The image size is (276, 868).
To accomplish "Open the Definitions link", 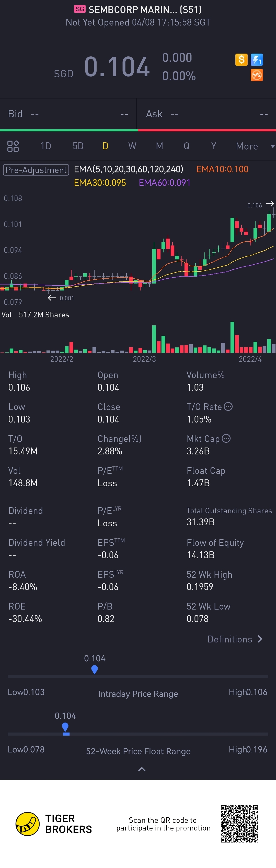I will 235,639.
